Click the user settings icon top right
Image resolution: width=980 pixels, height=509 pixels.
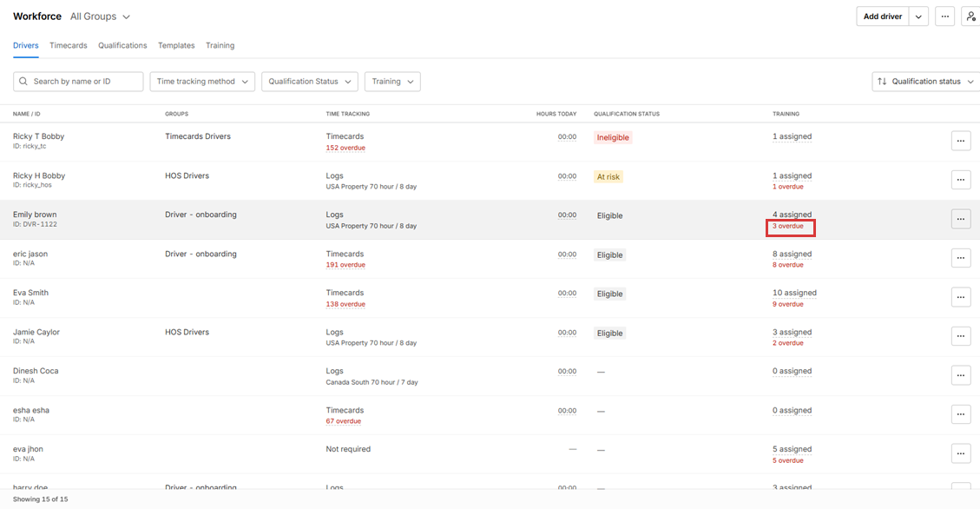970,17
